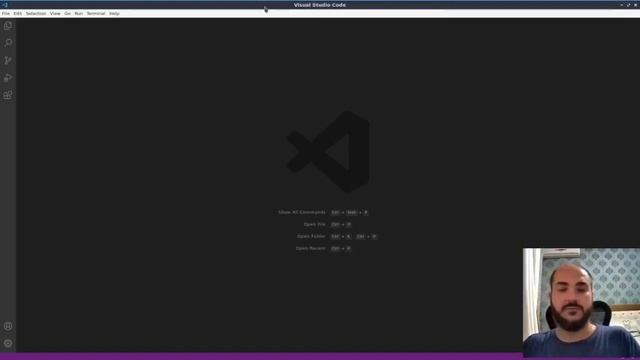This screenshot has width=640, height=360.
Task: Open the Run and Debug view icon
Action: 8,78
